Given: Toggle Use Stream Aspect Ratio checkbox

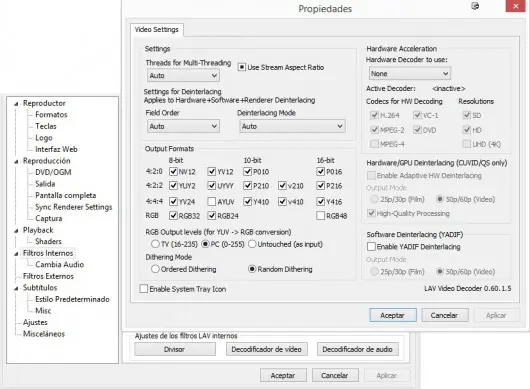Looking at the screenshot, I should pyautogui.click(x=241, y=67).
